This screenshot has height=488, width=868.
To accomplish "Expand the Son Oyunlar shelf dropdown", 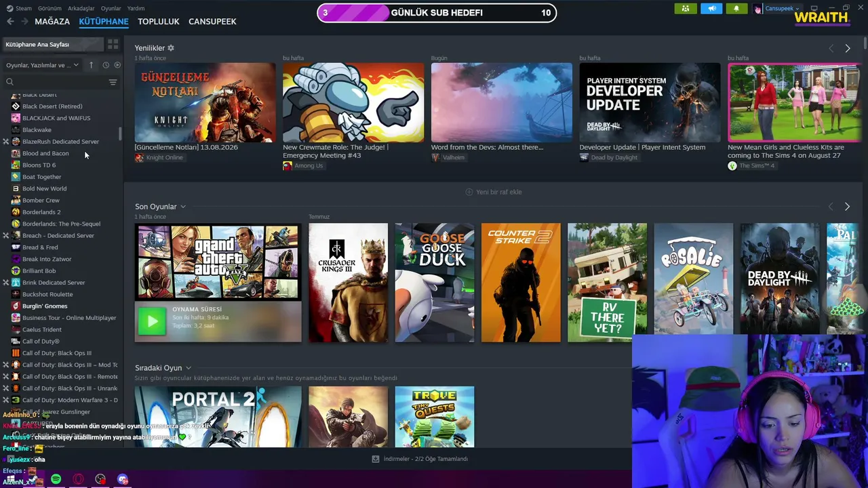I will pos(183,207).
